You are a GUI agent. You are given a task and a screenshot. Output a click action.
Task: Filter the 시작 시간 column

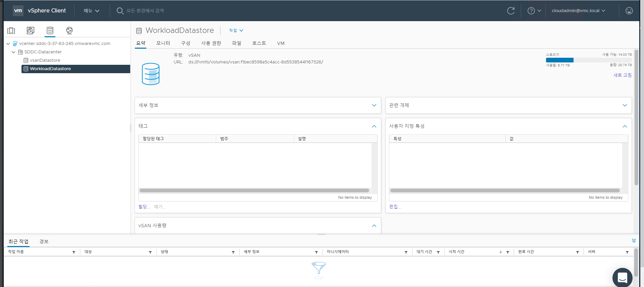coord(508,252)
